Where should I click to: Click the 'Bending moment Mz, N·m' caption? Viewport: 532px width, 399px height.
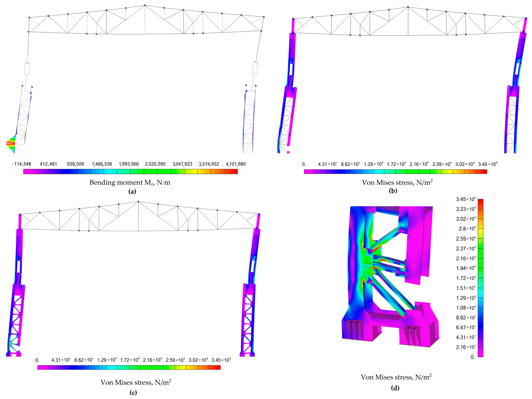pos(130,182)
